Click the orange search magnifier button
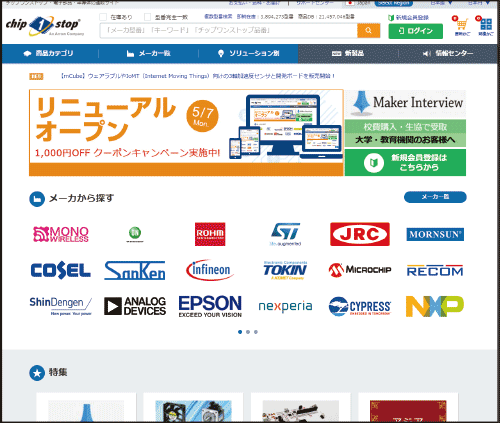The image size is (500, 423). (368, 31)
